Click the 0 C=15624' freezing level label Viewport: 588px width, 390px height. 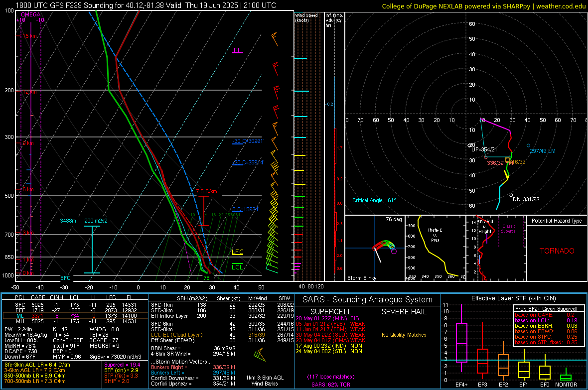(246, 209)
